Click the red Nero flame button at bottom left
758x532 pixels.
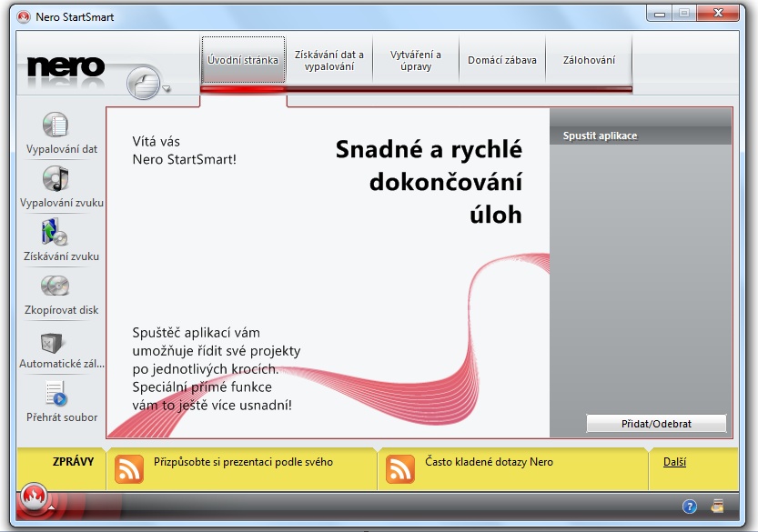click(34, 497)
